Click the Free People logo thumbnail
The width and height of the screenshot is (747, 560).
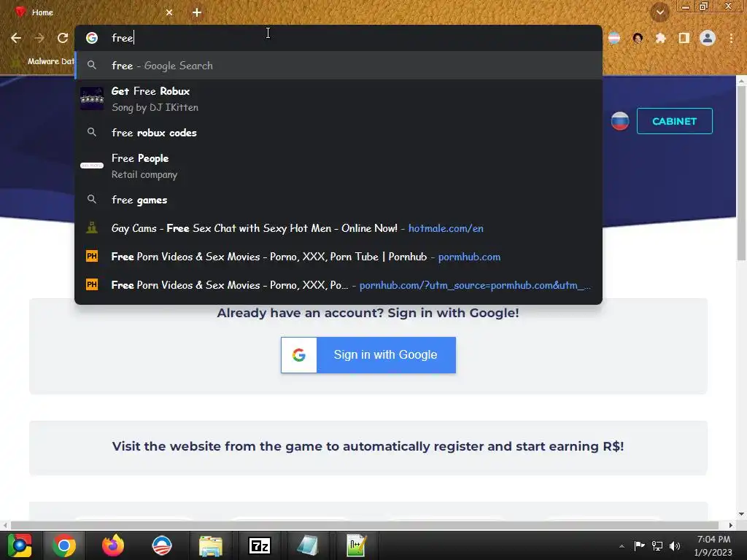coord(91,166)
